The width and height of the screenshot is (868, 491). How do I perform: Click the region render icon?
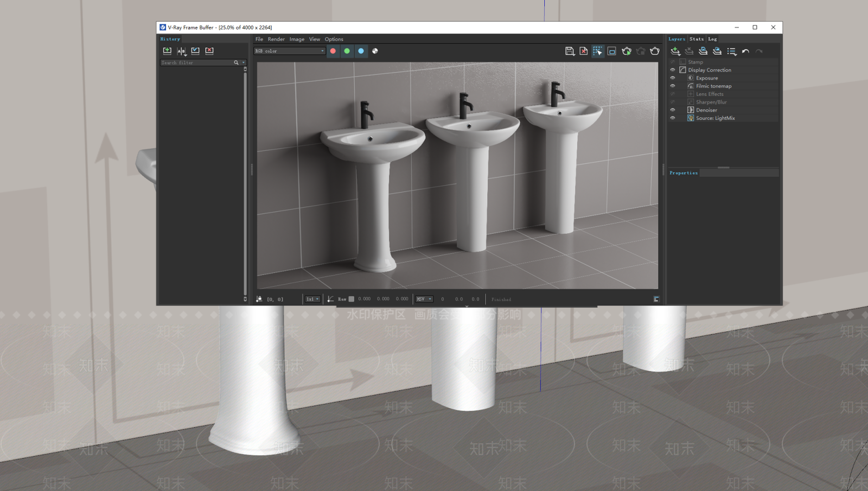612,51
